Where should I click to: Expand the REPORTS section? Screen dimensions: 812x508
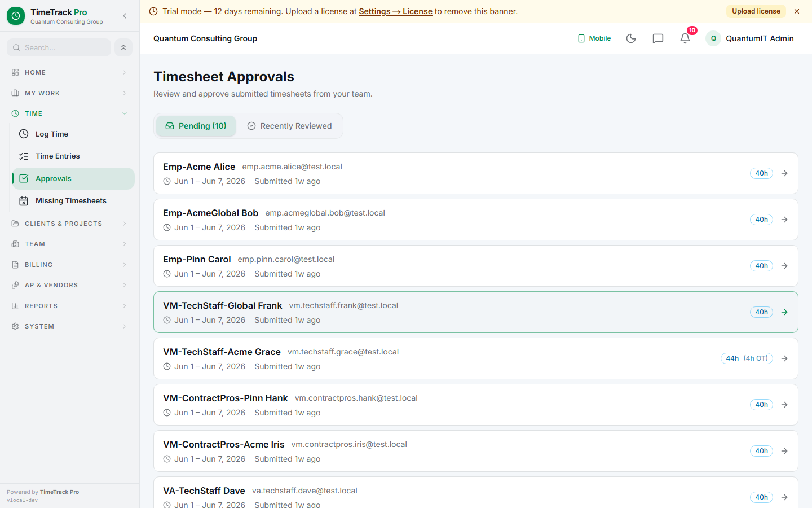(70, 306)
